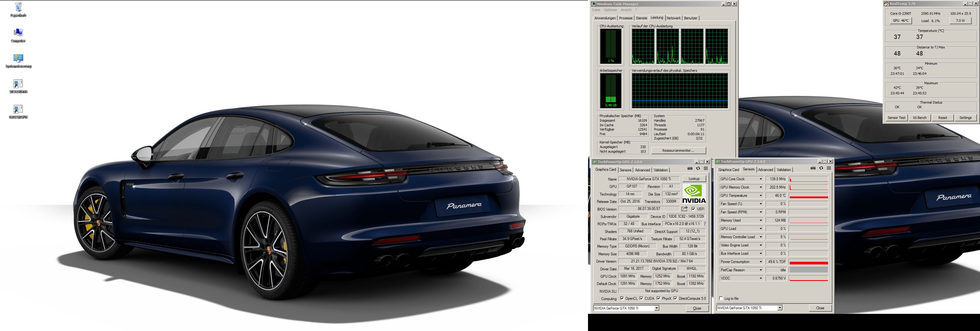Open GPU selector dropdown in Sensors window
Viewport: 980px width, 331px height.
tap(779, 308)
